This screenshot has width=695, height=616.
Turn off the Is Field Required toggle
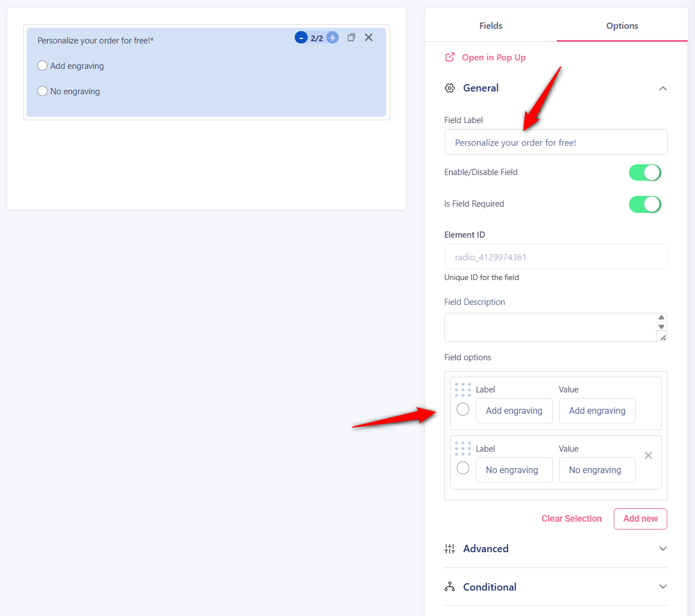(x=645, y=204)
